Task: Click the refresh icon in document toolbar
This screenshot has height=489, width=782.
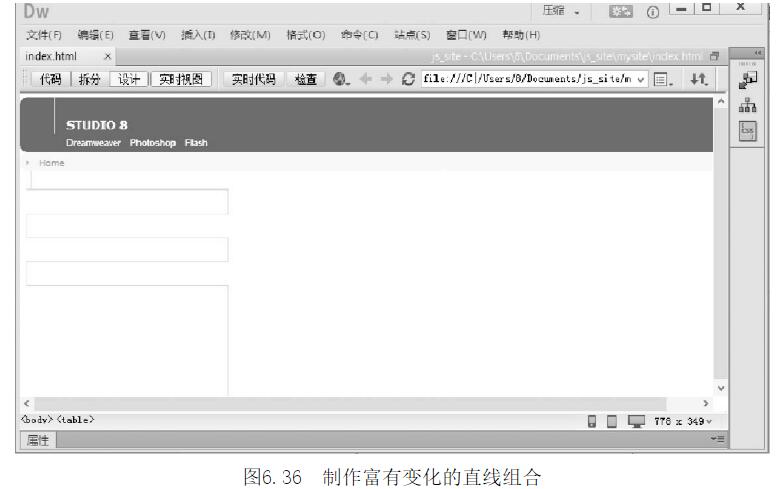Action: click(409, 80)
